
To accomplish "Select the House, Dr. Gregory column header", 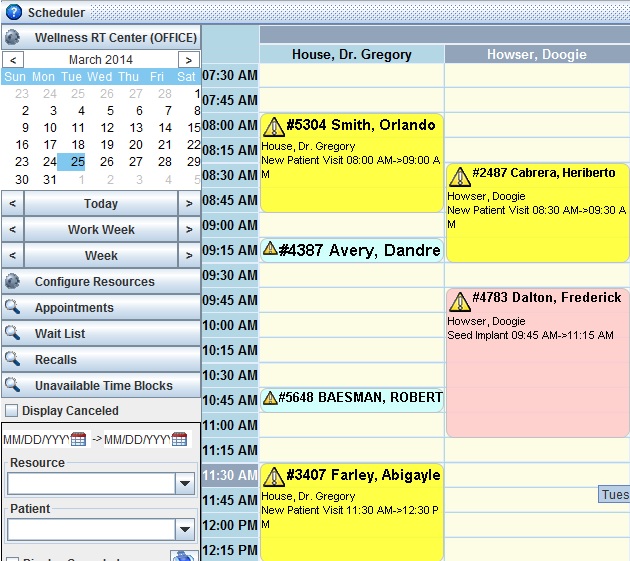I will pyautogui.click(x=352, y=54).
